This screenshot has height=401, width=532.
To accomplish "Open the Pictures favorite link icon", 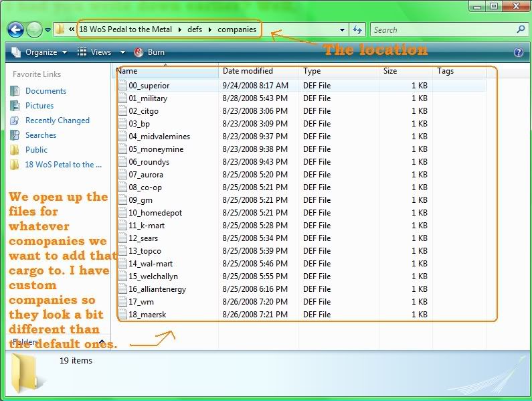I will pos(15,106).
